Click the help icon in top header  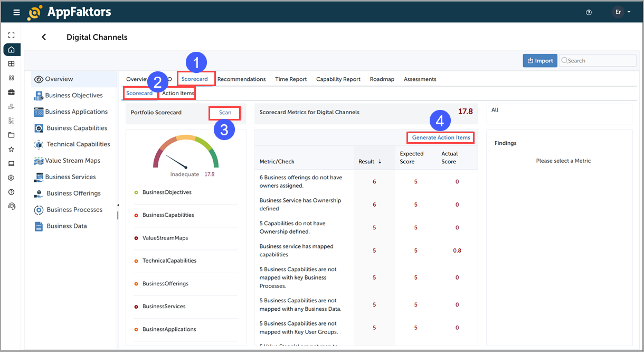pyautogui.click(x=589, y=12)
